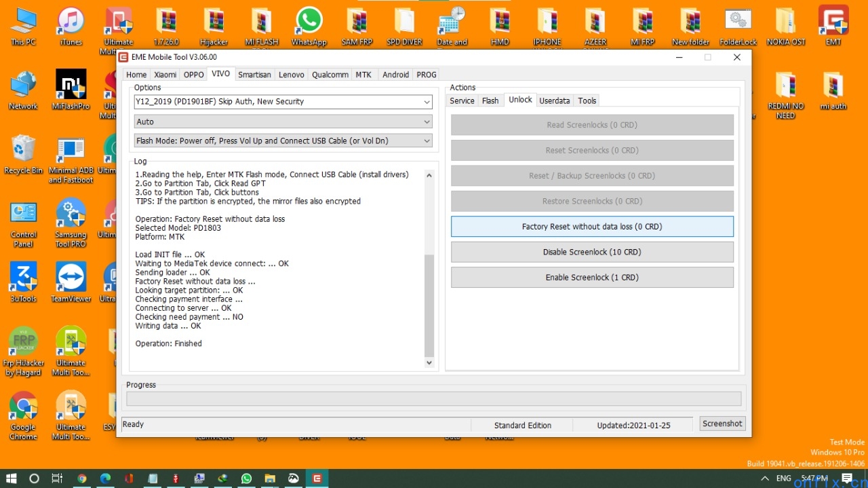The image size is (868, 488).
Task: Open File Explorer from the taskbar
Action: pyautogui.click(x=269, y=478)
